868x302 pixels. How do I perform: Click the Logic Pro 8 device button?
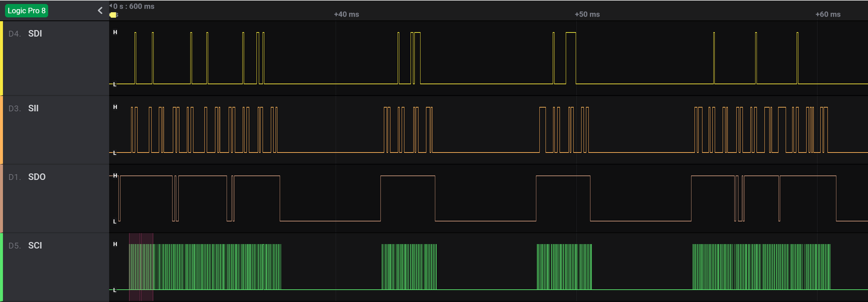pyautogui.click(x=26, y=10)
